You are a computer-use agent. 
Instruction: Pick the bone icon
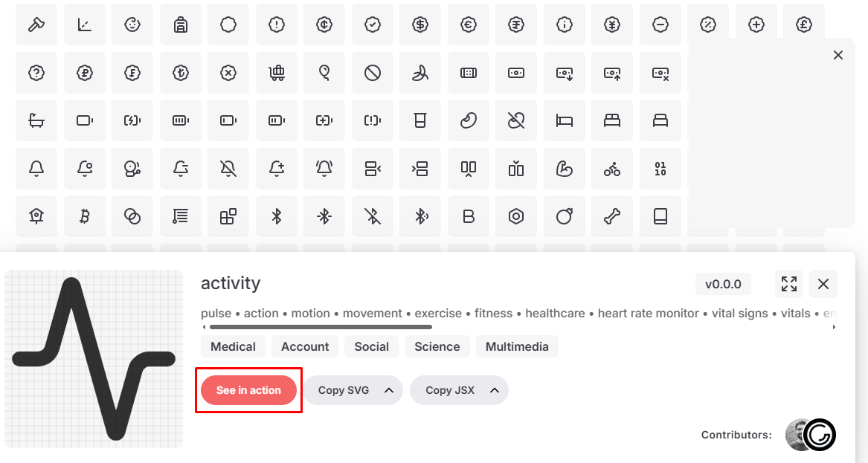pyautogui.click(x=612, y=216)
